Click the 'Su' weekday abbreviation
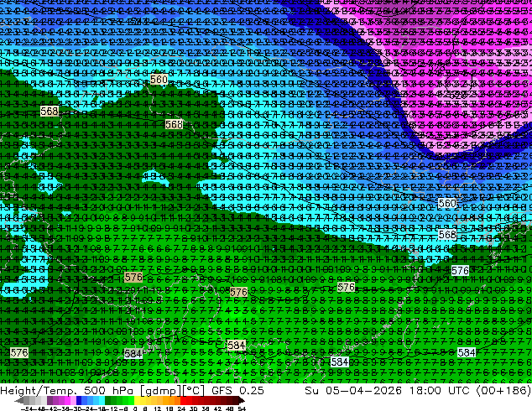Screen dimensions: 532x411 312,390
